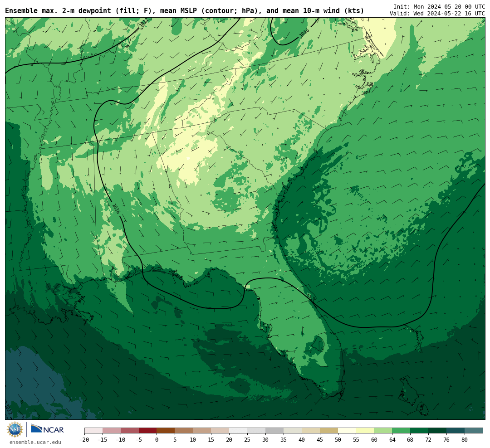
Task: Click the 1016 contour label near top center
Action: pos(304,33)
